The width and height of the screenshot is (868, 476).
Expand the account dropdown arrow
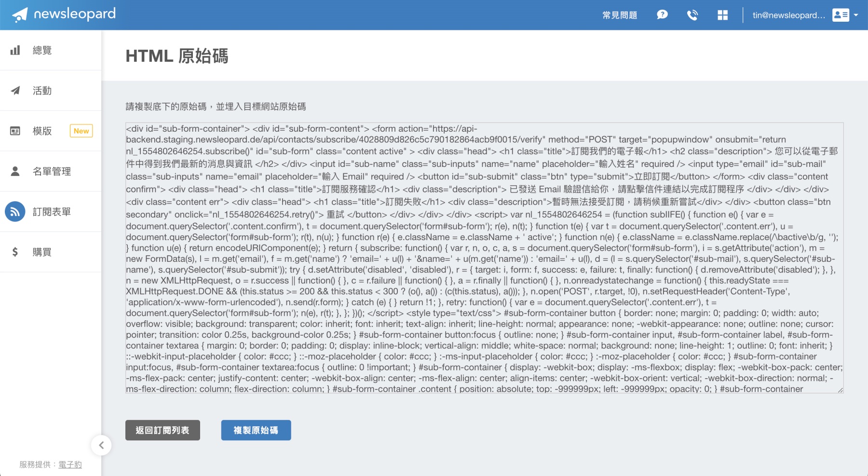point(856,15)
